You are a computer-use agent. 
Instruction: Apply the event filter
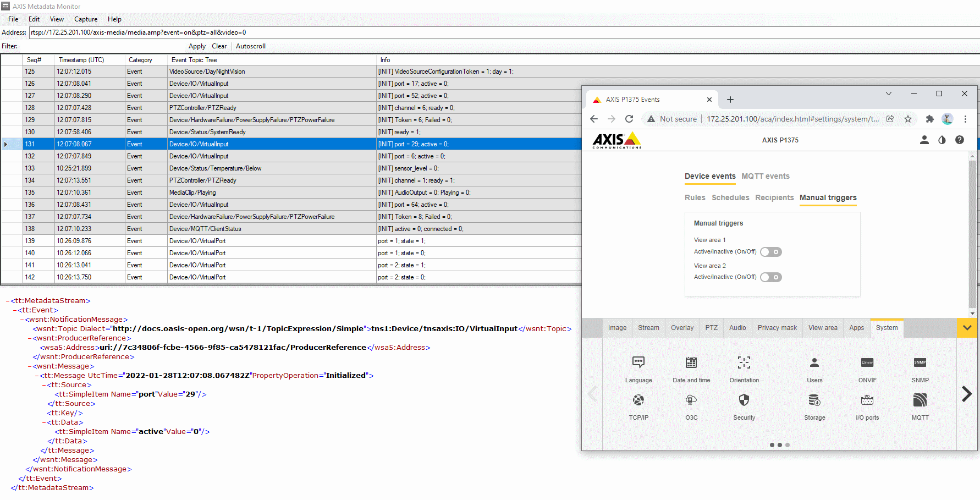coord(197,46)
